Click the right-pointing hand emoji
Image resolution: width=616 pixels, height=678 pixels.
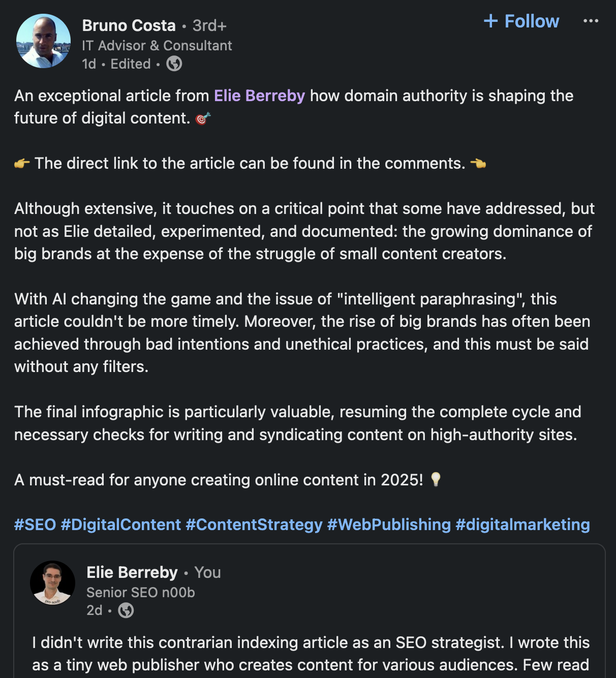pos(22,164)
